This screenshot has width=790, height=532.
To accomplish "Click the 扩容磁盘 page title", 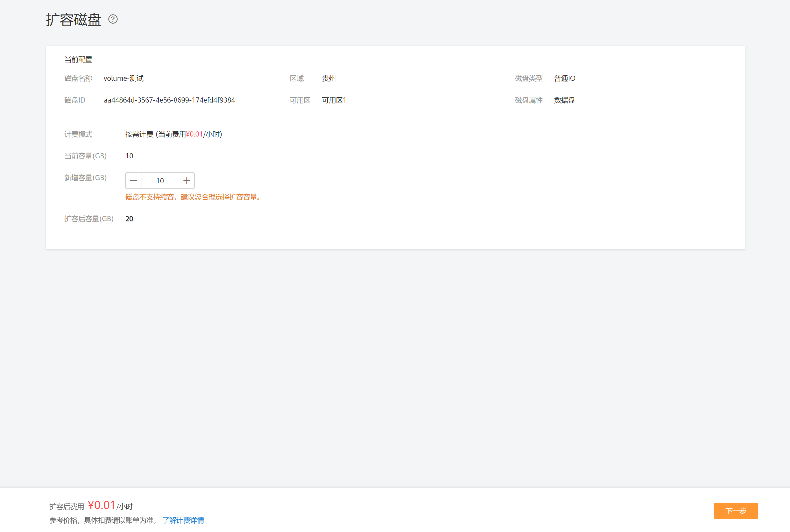I will coord(74,20).
